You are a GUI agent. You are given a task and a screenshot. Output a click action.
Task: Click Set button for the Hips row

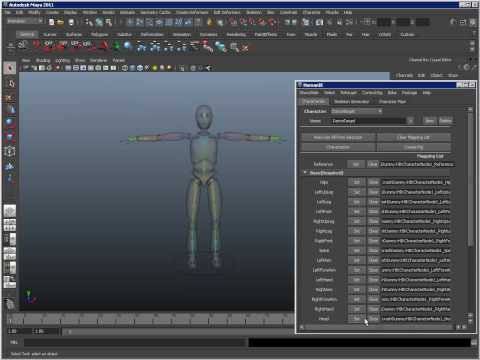tap(356, 182)
